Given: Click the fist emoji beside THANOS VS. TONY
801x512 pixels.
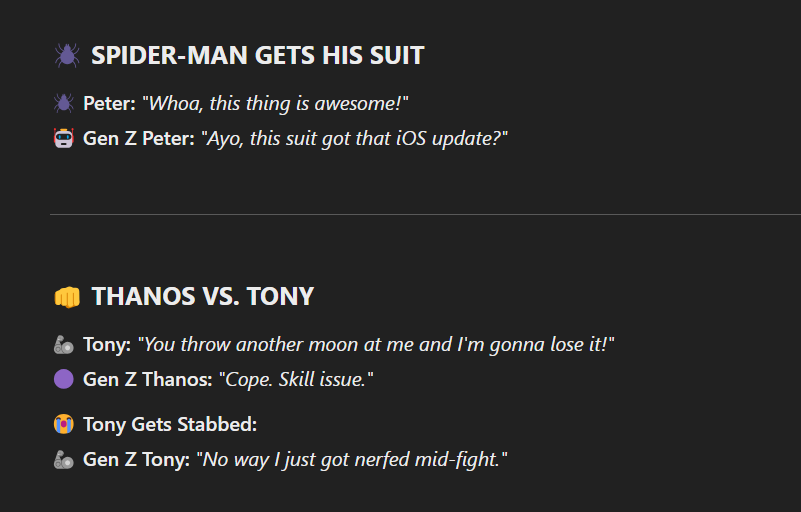Looking at the screenshot, I should [x=66, y=297].
